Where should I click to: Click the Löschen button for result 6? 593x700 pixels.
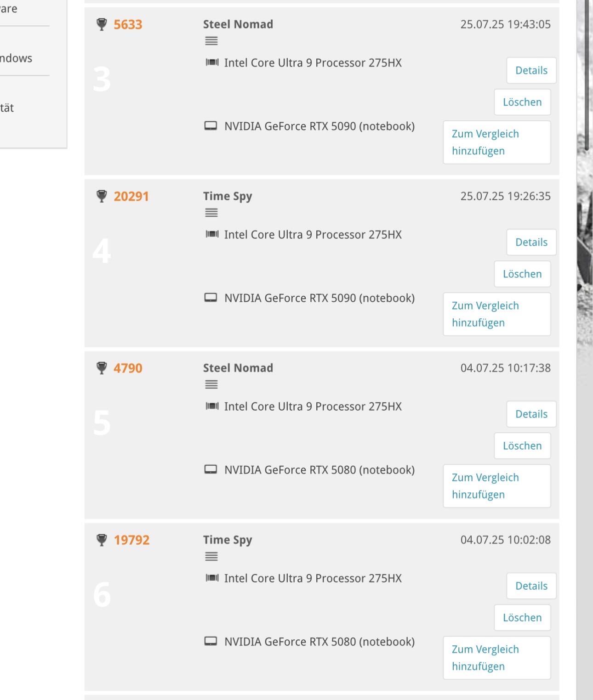pos(522,617)
